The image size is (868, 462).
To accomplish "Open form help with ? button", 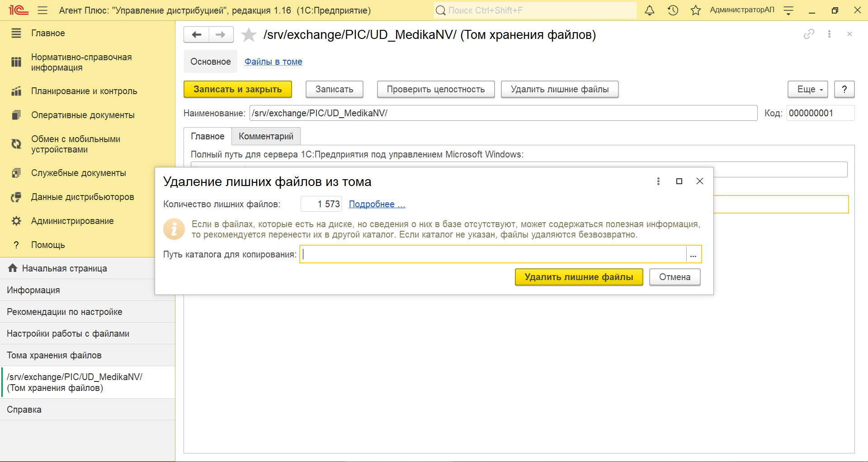I will (844, 89).
